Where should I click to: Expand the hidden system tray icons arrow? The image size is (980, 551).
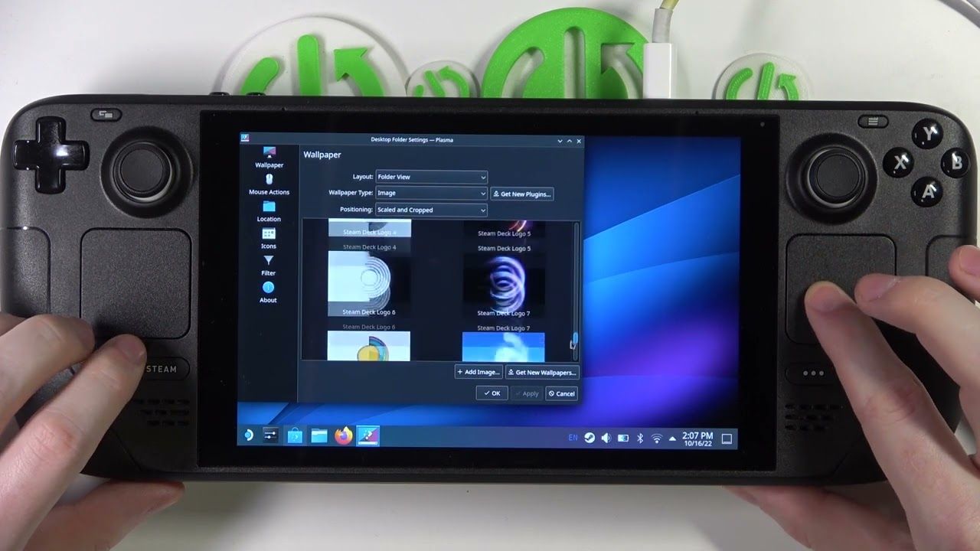tap(672, 439)
